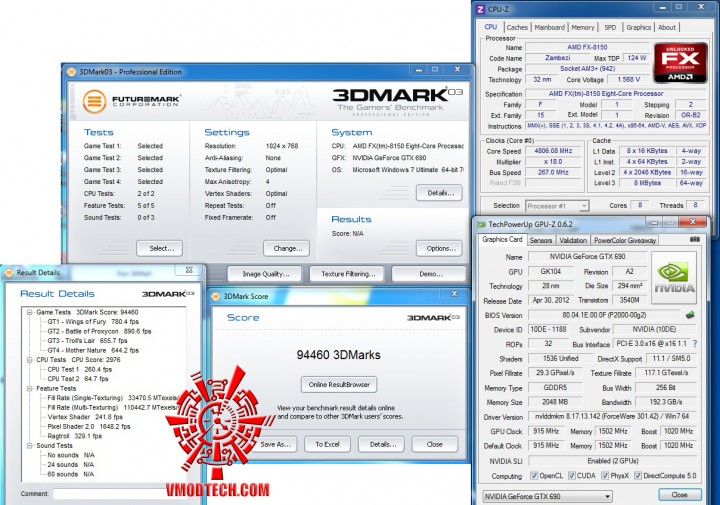Click the 3DMark03 title bar orange icon
Viewport: 720px width, 505px height.
click(72, 72)
